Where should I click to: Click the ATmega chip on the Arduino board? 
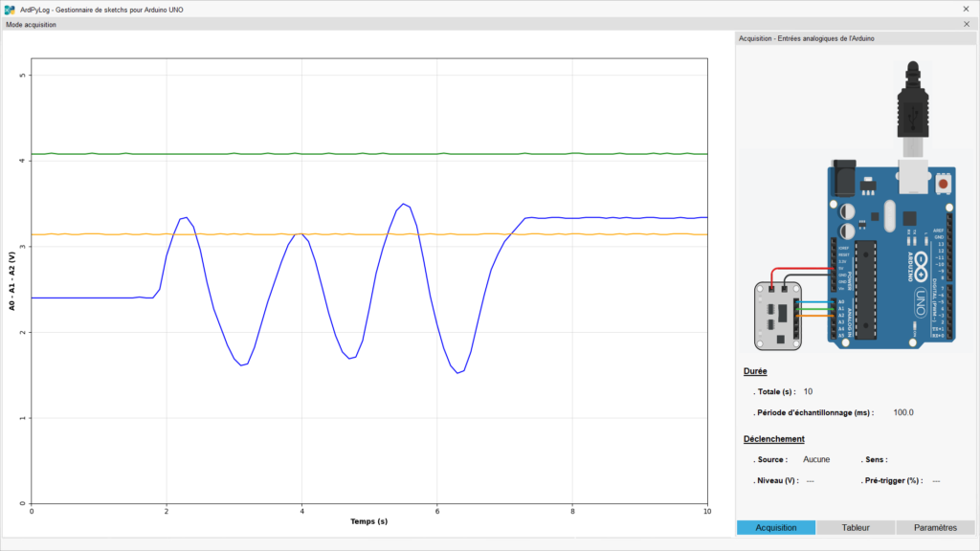pos(866,289)
